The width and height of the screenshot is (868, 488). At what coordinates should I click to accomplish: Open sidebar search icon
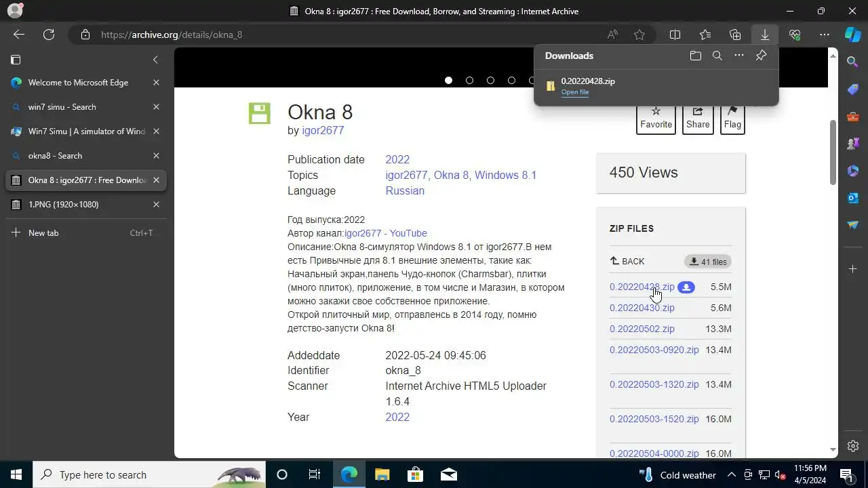[x=853, y=62]
